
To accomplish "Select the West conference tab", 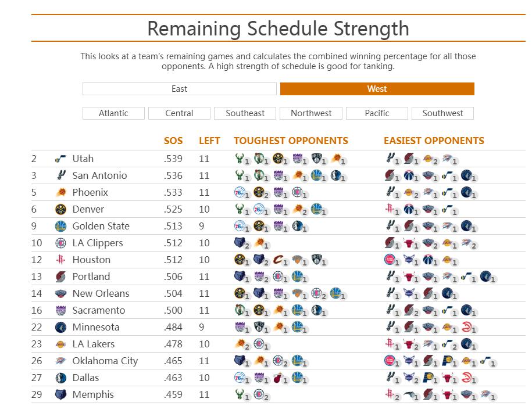I will (377, 89).
